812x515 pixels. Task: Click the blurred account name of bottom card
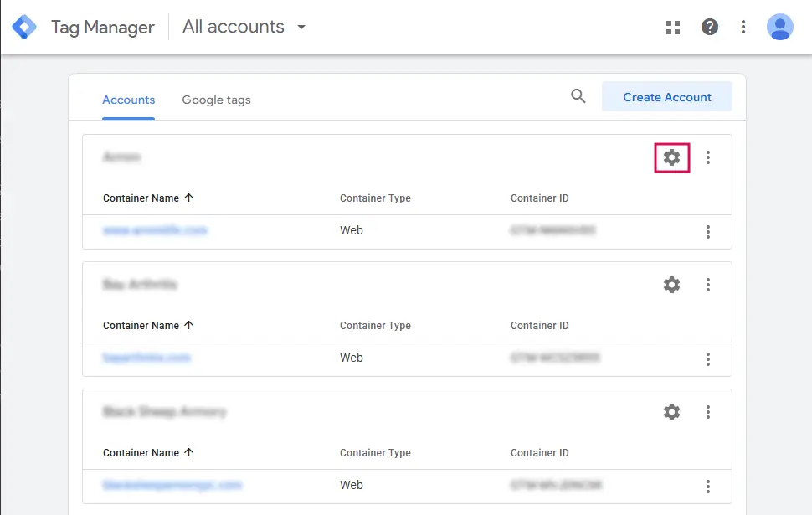tap(165, 411)
